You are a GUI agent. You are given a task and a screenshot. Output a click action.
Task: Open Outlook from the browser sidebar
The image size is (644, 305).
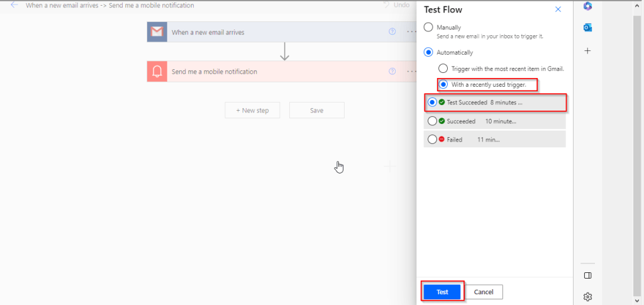pos(587,28)
